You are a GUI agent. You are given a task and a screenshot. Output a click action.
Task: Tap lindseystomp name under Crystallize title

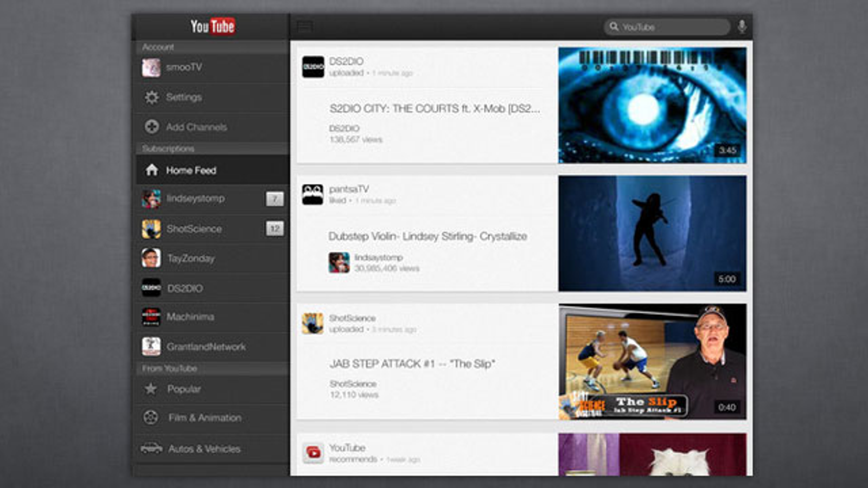pyautogui.click(x=378, y=258)
